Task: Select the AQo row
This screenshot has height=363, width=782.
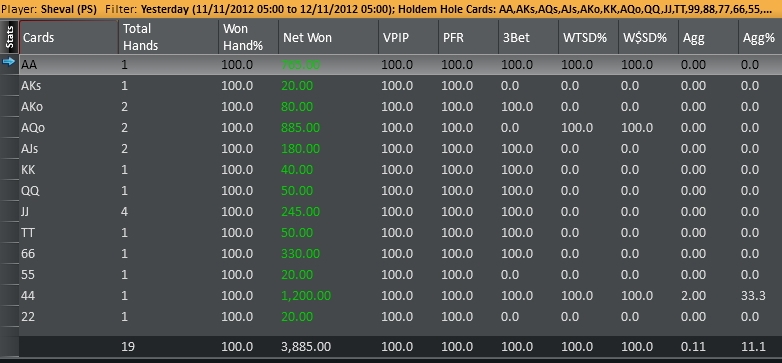Action: tap(400, 128)
